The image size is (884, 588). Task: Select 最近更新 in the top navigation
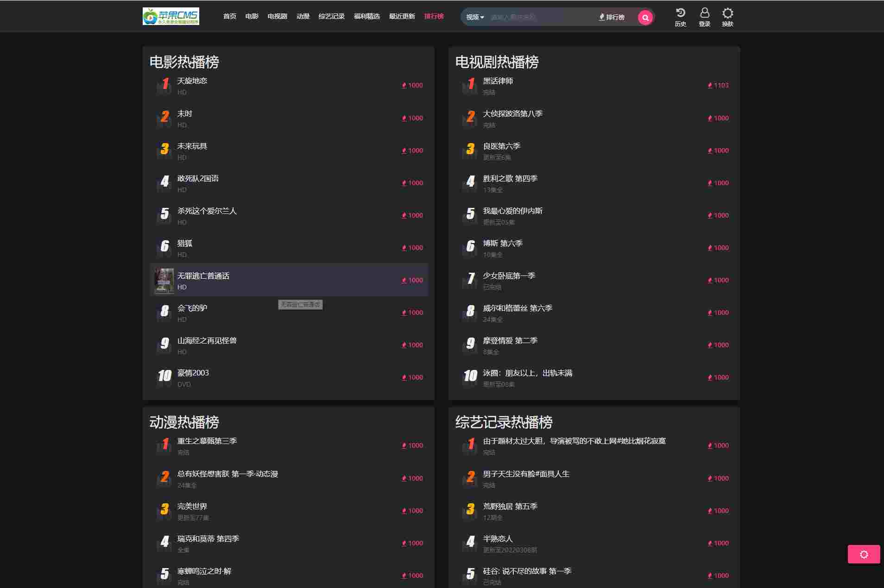tap(402, 16)
